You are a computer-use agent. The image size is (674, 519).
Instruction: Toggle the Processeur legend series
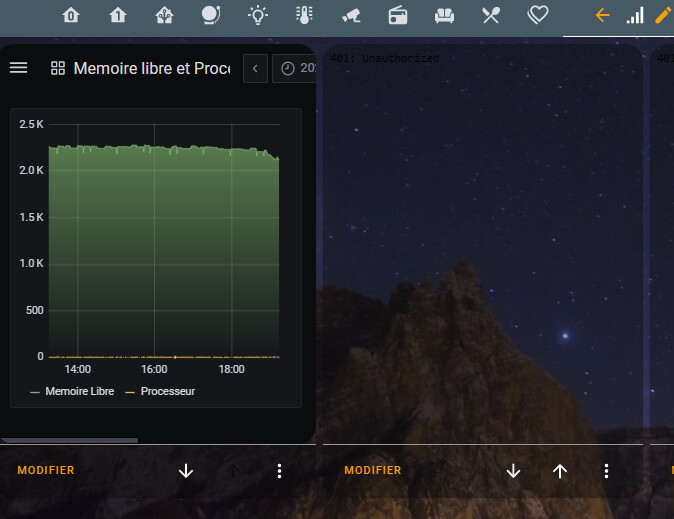coord(167,391)
